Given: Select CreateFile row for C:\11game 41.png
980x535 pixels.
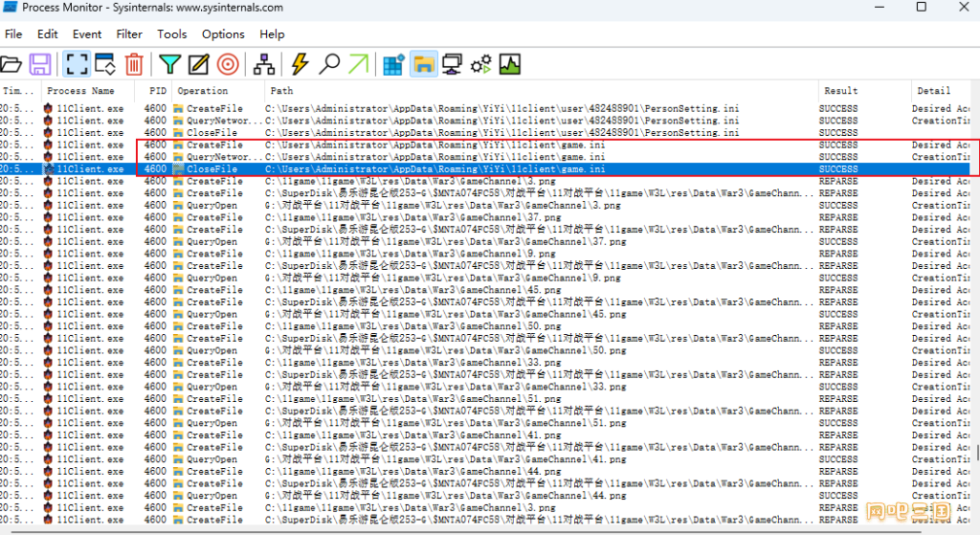Looking at the screenshot, I should point(485,435).
